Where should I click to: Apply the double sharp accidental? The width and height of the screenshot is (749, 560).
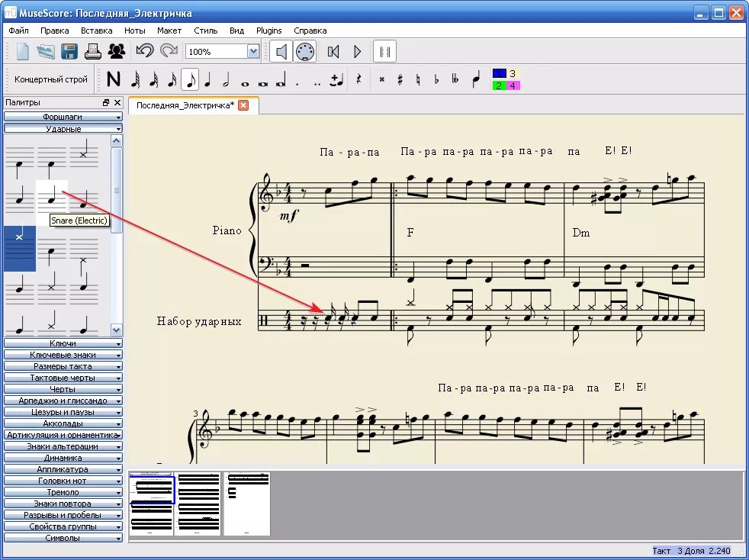(381, 79)
